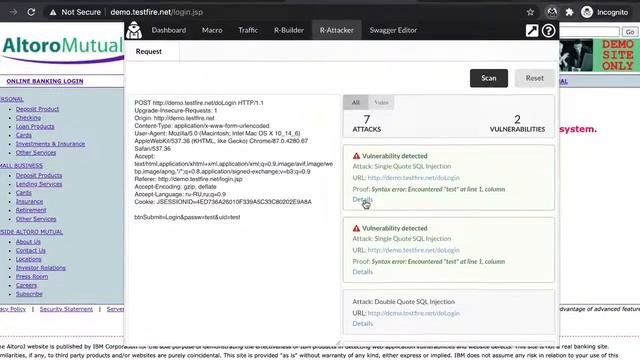This screenshot has width=640, height=360.
Task: Open the Press Room link
Action: (x=32, y=276)
